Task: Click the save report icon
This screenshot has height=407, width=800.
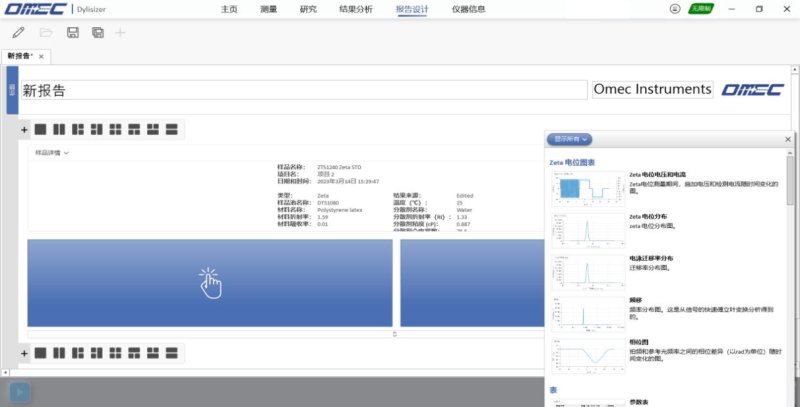Action: [72, 33]
